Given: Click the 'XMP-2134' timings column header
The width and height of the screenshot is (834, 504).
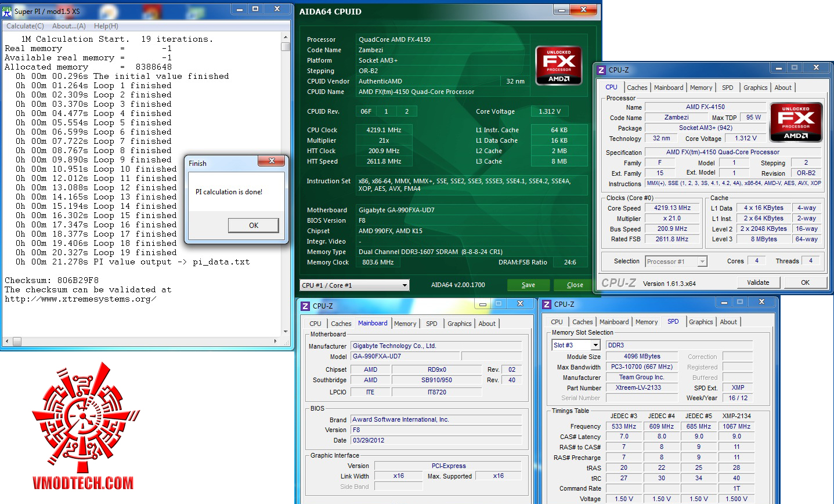Looking at the screenshot, I should (x=736, y=416).
